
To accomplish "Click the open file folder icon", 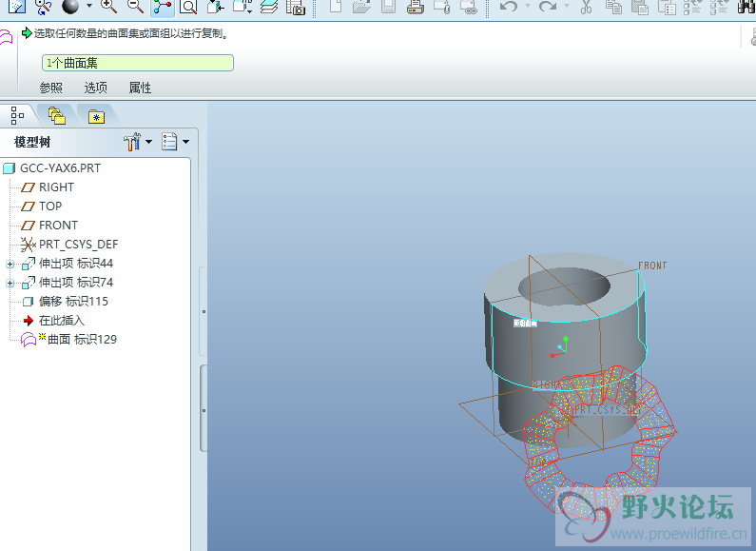I will 361,7.
